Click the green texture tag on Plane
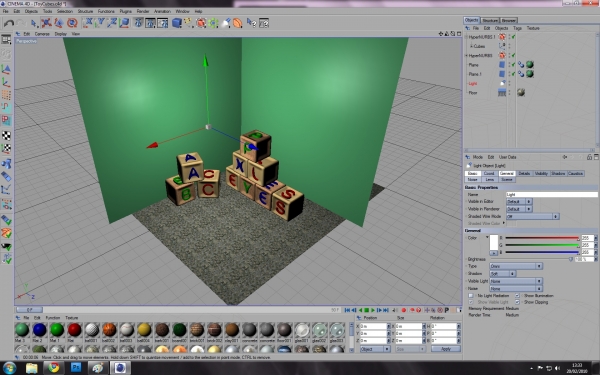This screenshot has width=600, height=375. (530, 65)
